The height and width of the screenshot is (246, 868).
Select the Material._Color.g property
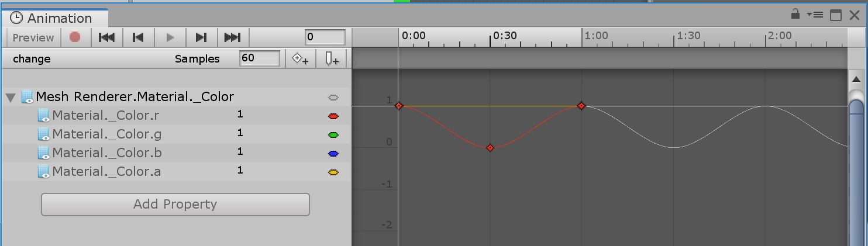point(106,134)
